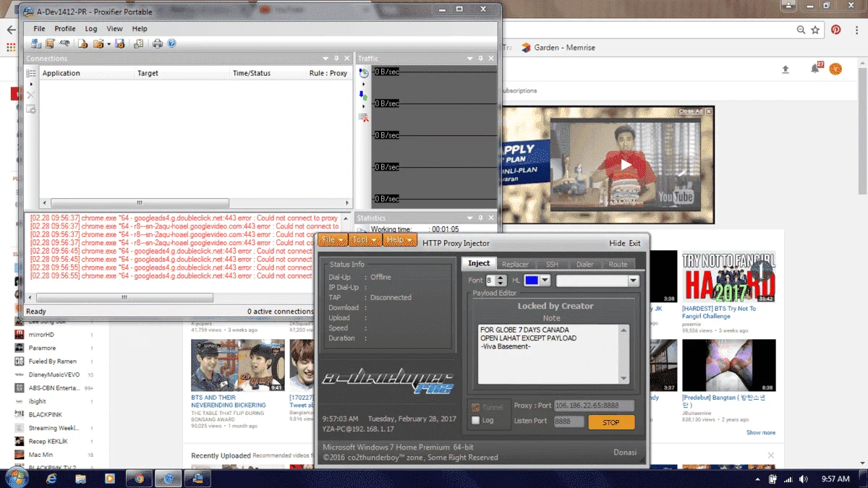Open the File dropdown in HTTP Proxy Injector
Screen dimensions: 868x488
click(x=333, y=240)
